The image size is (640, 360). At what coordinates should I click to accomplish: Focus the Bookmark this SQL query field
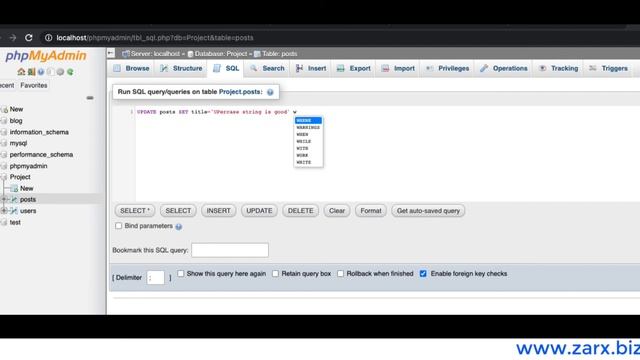[230, 250]
